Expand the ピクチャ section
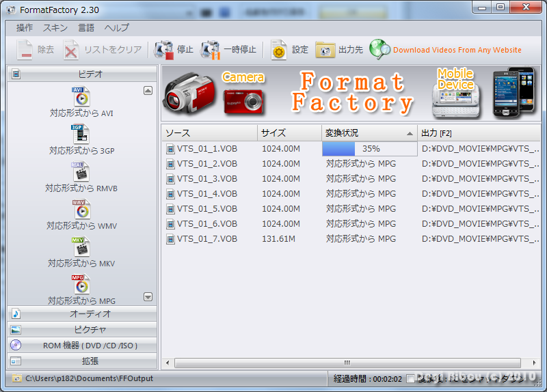 pyautogui.click(x=82, y=330)
